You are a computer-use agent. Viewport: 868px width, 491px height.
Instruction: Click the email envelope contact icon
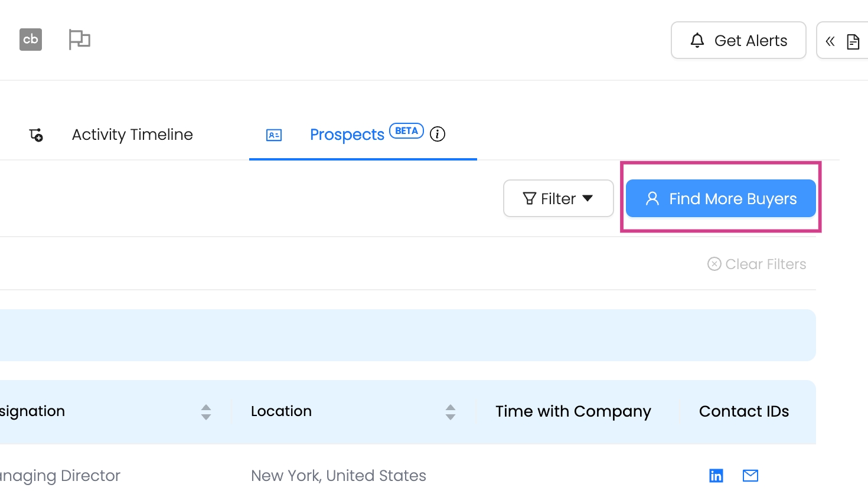[750, 476]
